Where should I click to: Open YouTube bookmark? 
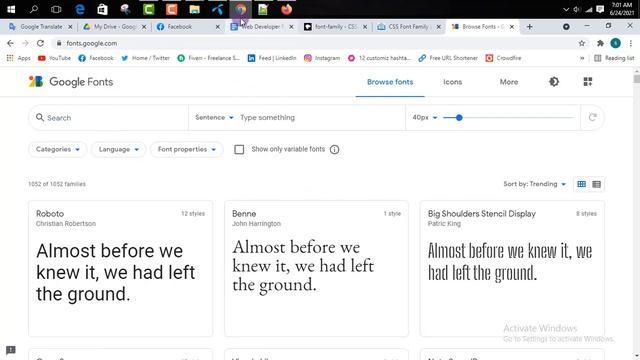54,58
